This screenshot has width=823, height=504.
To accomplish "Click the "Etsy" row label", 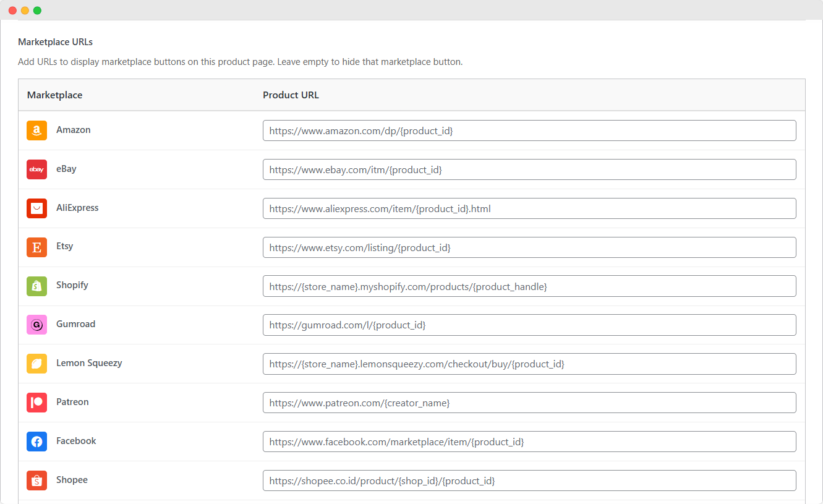I will point(64,246).
